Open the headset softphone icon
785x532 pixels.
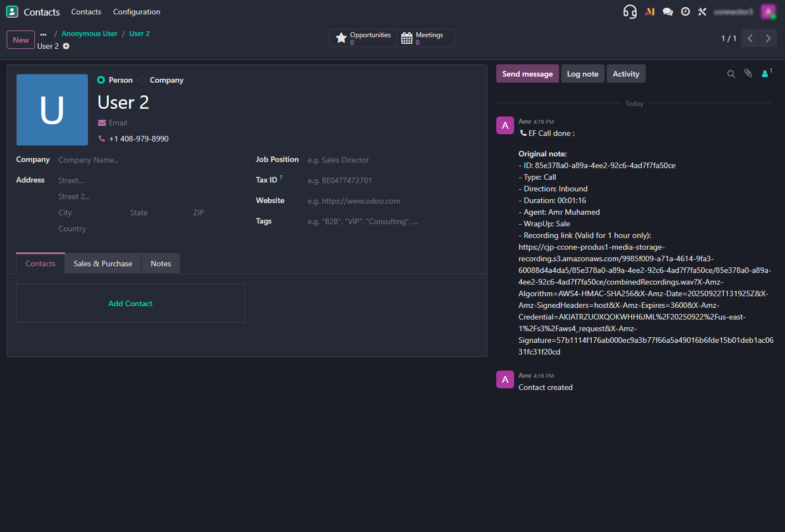pyautogui.click(x=630, y=12)
